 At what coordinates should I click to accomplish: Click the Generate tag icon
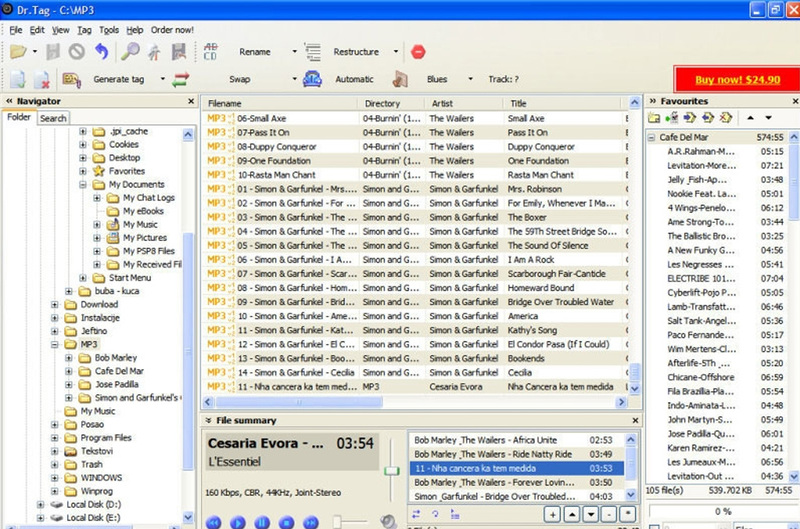(x=71, y=80)
